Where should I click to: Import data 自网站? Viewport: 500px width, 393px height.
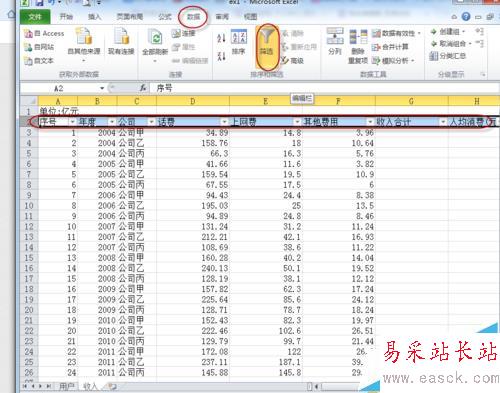click(x=39, y=47)
